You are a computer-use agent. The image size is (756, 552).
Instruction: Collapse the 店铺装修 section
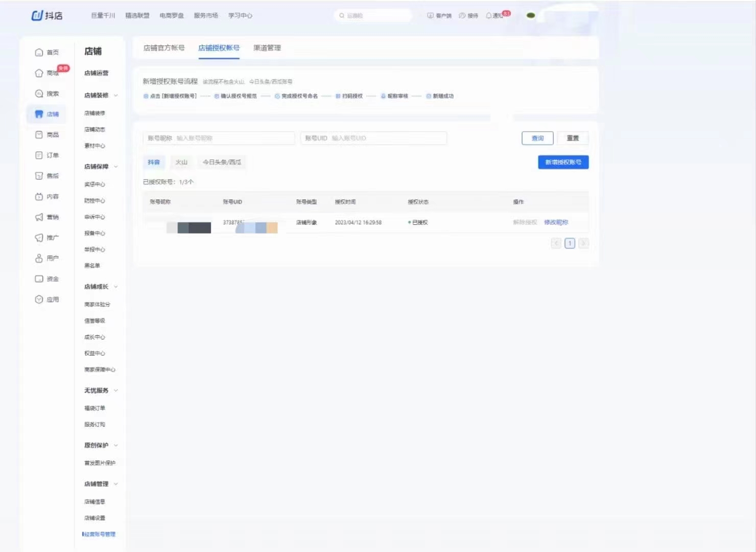[116, 96]
